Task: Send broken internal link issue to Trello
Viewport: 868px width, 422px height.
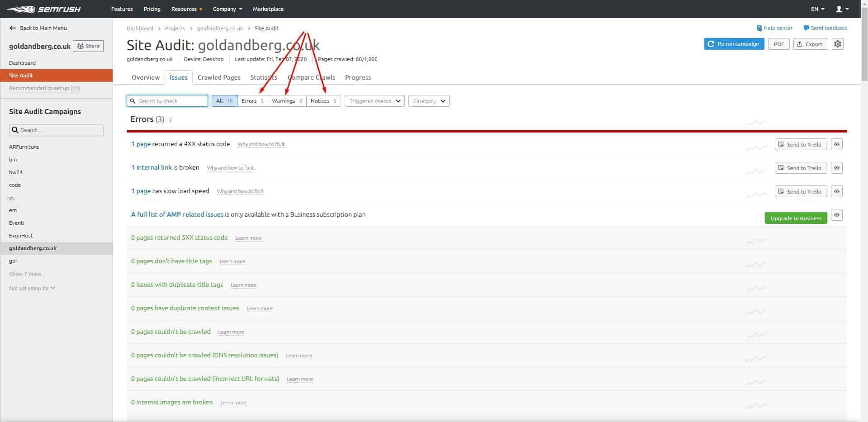Action: (x=801, y=168)
